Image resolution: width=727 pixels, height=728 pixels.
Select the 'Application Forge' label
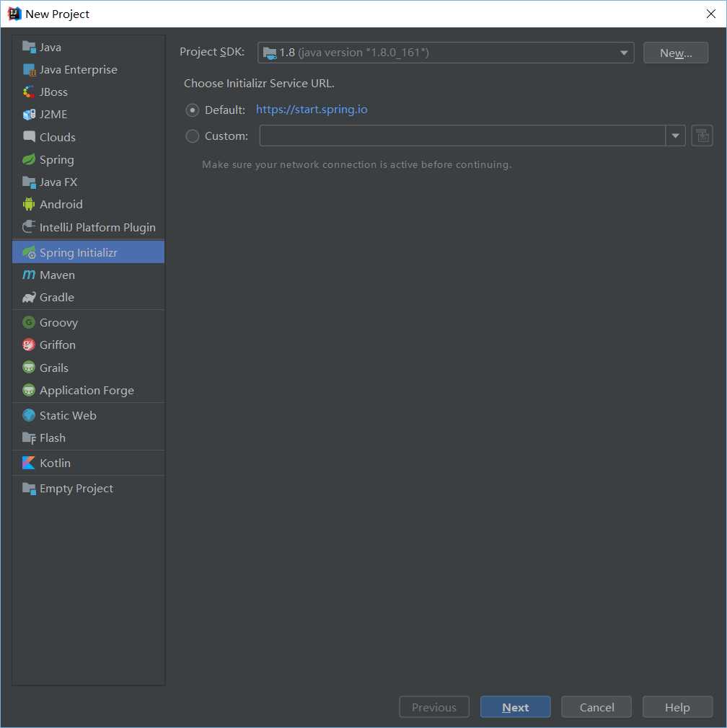87,391
